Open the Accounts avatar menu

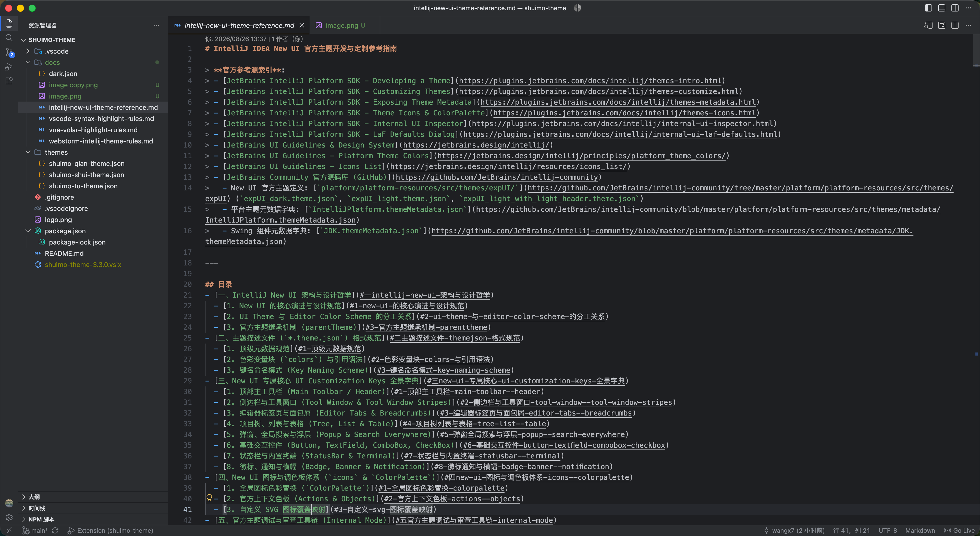pyautogui.click(x=9, y=503)
